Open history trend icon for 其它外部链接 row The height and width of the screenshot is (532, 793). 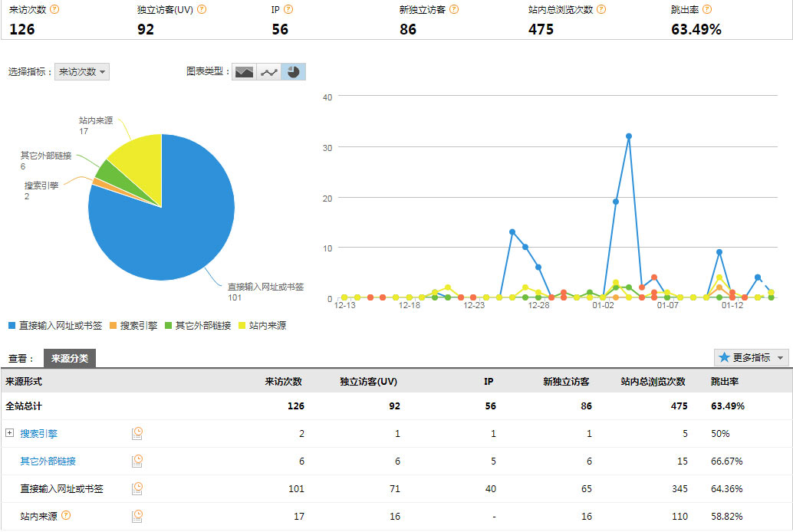point(137,461)
